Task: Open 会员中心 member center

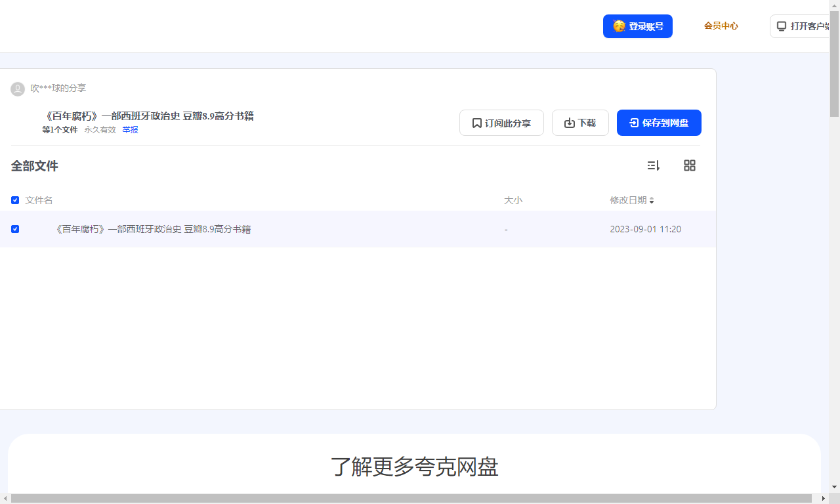Action: 721,26
